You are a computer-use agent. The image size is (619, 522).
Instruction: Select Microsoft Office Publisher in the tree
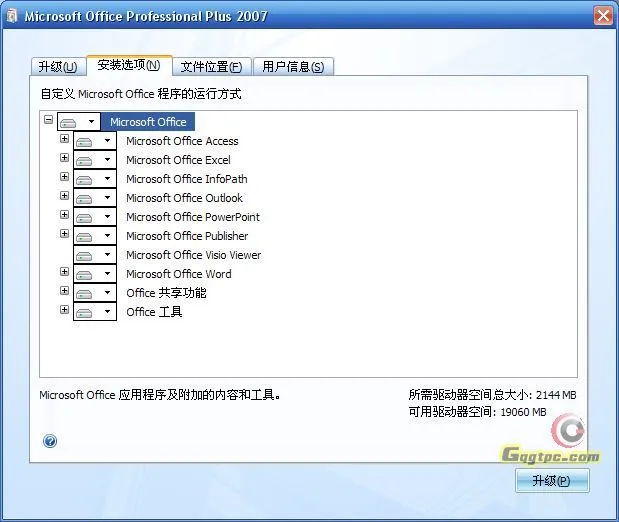click(x=187, y=236)
